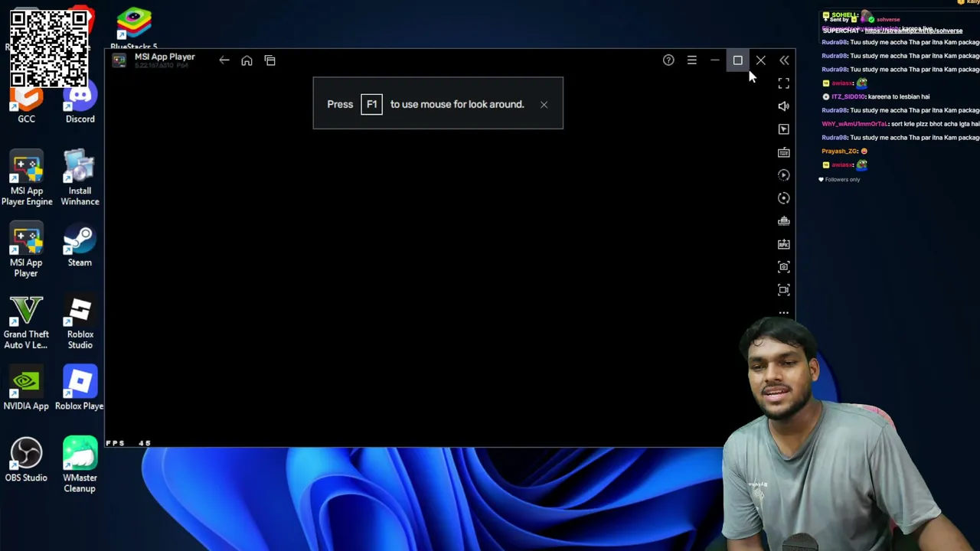Open the Home screen in MSI App Player
This screenshot has height=551, width=980.
click(x=247, y=60)
